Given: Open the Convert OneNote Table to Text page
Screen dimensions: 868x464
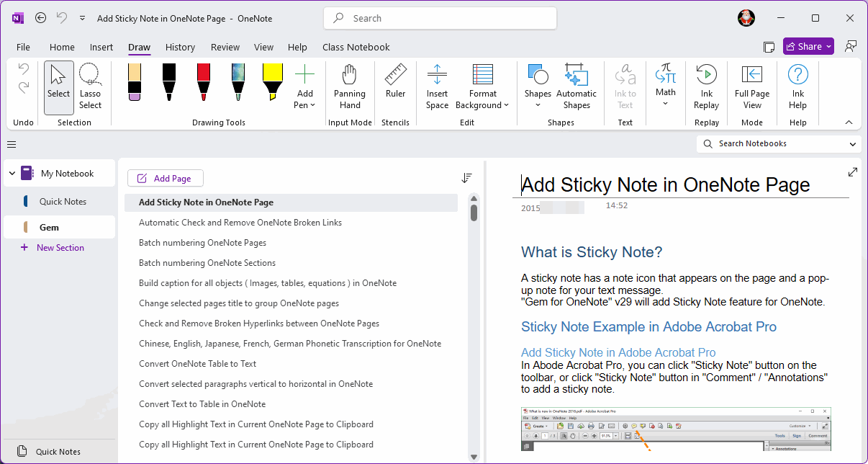Looking at the screenshot, I should [198, 364].
